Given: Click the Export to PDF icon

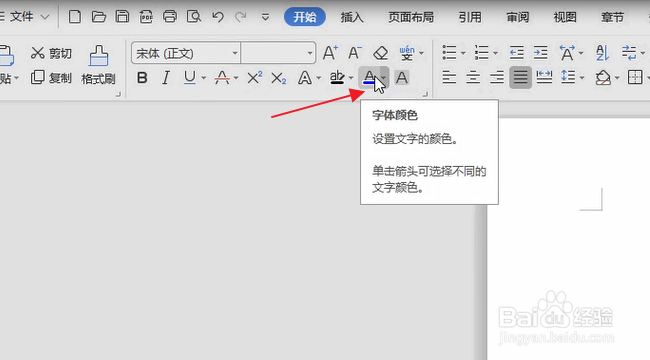Looking at the screenshot, I should (x=146, y=17).
